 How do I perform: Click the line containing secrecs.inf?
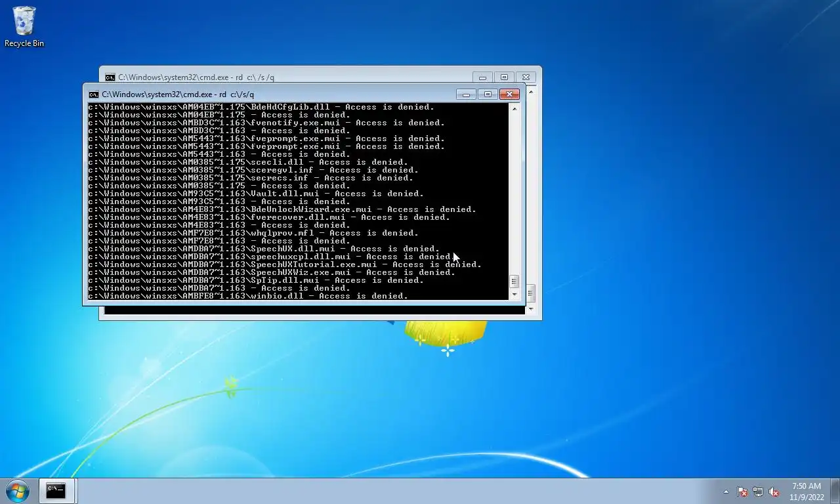[251, 178]
